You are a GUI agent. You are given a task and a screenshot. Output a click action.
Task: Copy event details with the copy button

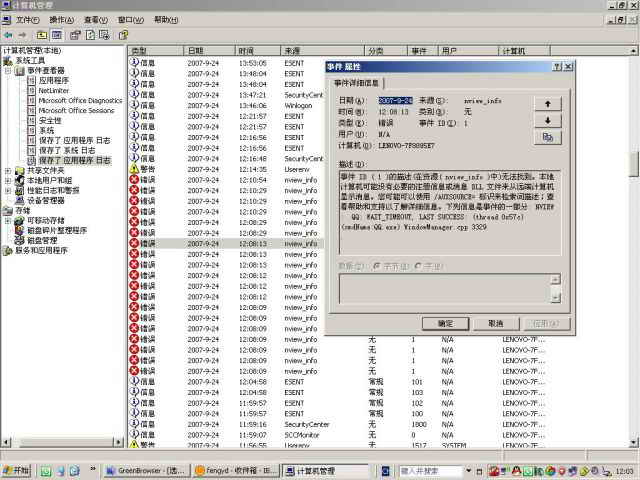coord(548,138)
